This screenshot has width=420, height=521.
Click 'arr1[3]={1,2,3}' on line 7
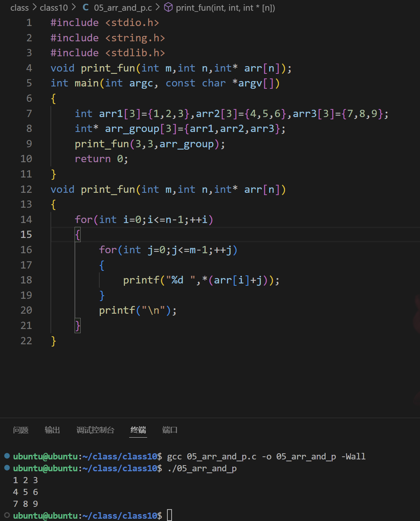click(144, 114)
